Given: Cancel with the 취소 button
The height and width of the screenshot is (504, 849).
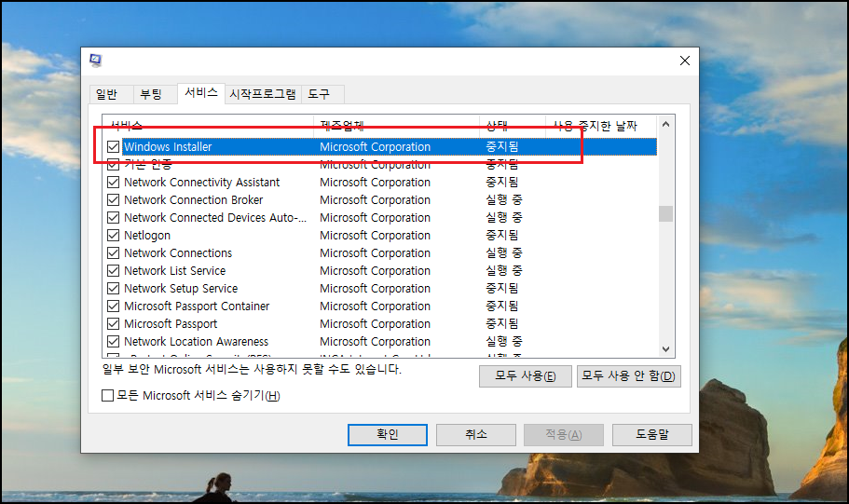Looking at the screenshot, I should point(476,435).
